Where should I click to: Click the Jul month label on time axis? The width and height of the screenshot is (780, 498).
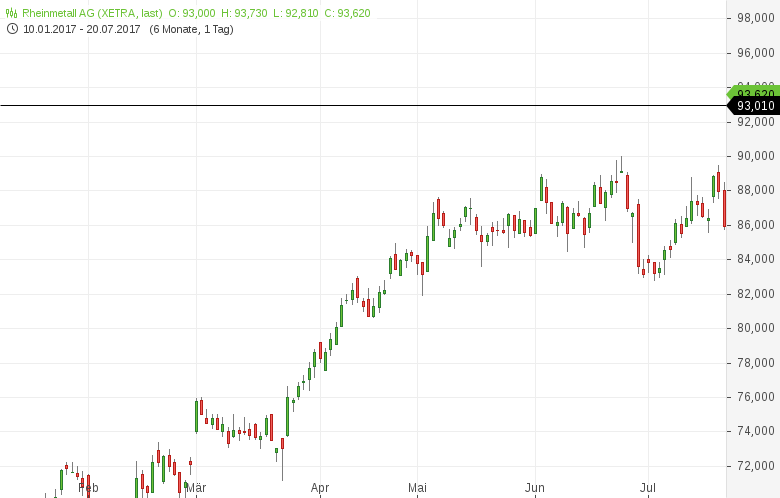pyautogui.click(x=648, y=488)
